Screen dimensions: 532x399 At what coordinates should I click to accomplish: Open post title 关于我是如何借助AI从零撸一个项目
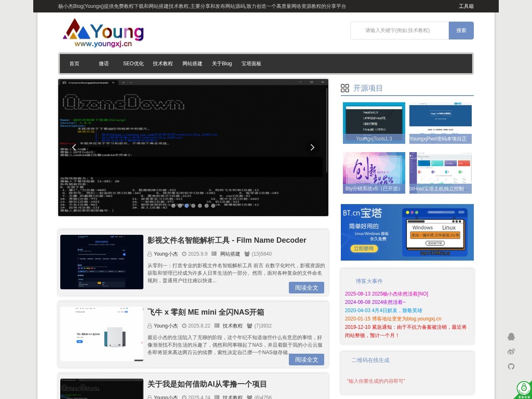[207, 384]
